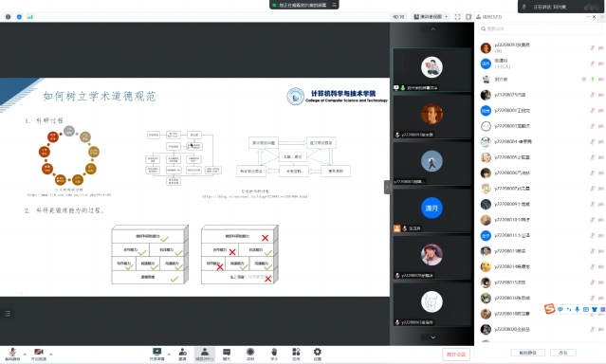Click the fullscreen icon in the top bar
Viewport: 606px width, 364px height.
coord(458,17)
